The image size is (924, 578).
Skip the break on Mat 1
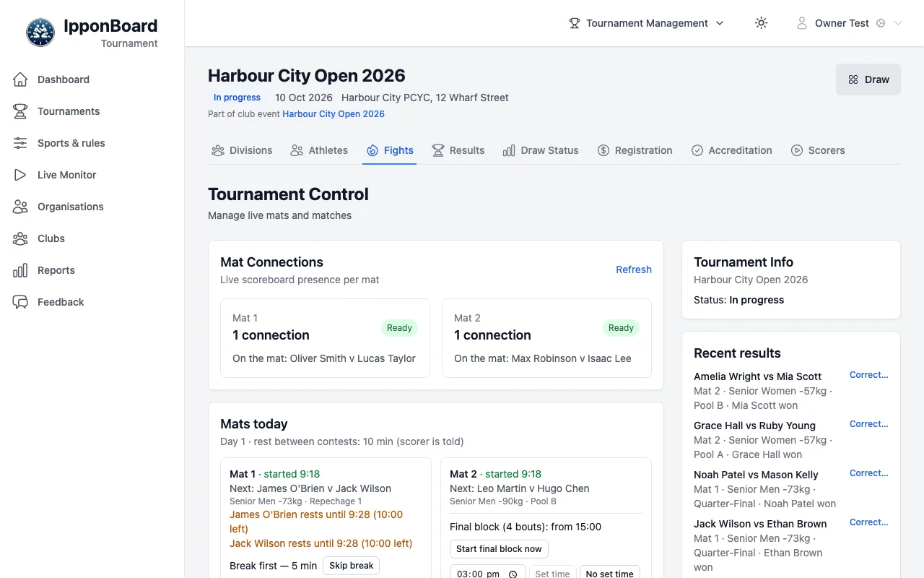tap(352, 566)
